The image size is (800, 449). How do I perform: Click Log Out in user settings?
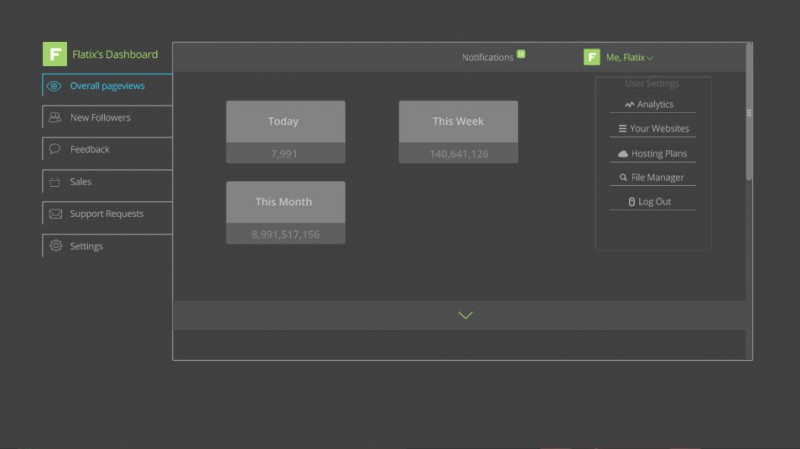(x=652, y=202)
